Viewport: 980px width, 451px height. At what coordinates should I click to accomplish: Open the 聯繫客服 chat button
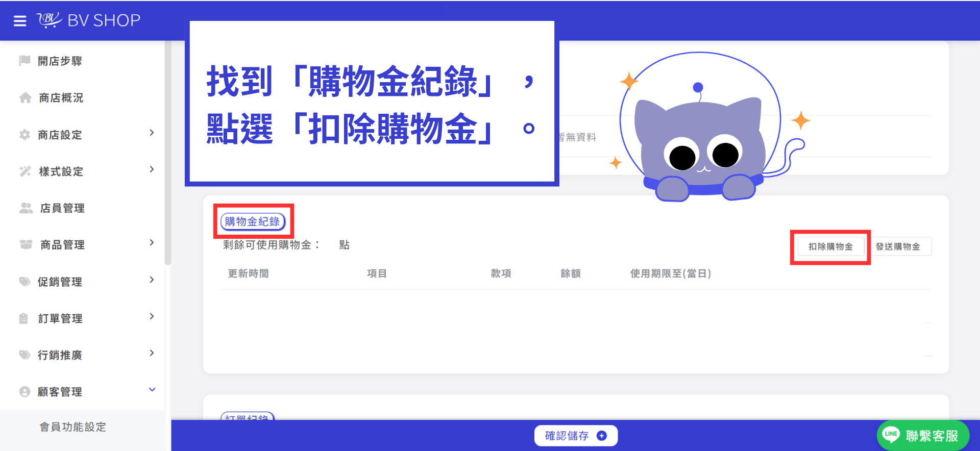click(x=923, y=435)
